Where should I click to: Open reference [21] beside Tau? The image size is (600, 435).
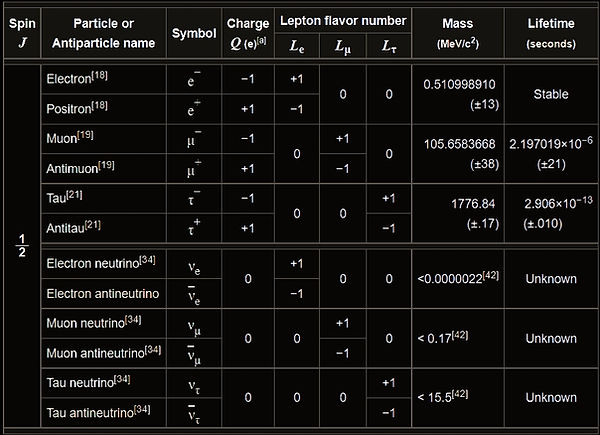74,195
